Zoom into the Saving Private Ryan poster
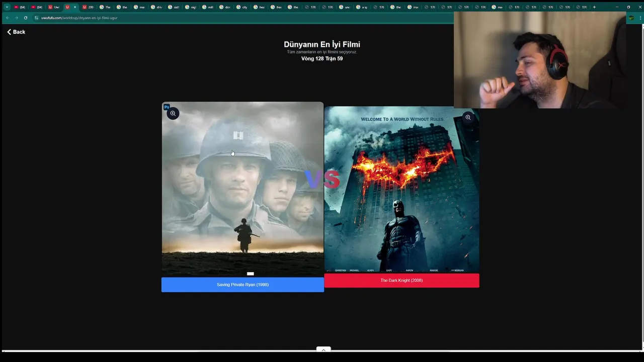 click(x=173, y=113)
